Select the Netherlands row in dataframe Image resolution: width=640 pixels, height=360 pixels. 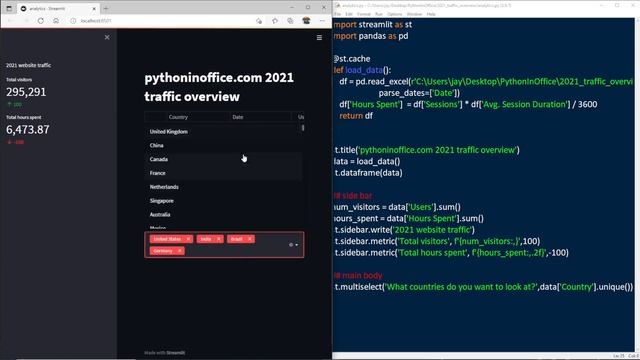click(223, 187)
